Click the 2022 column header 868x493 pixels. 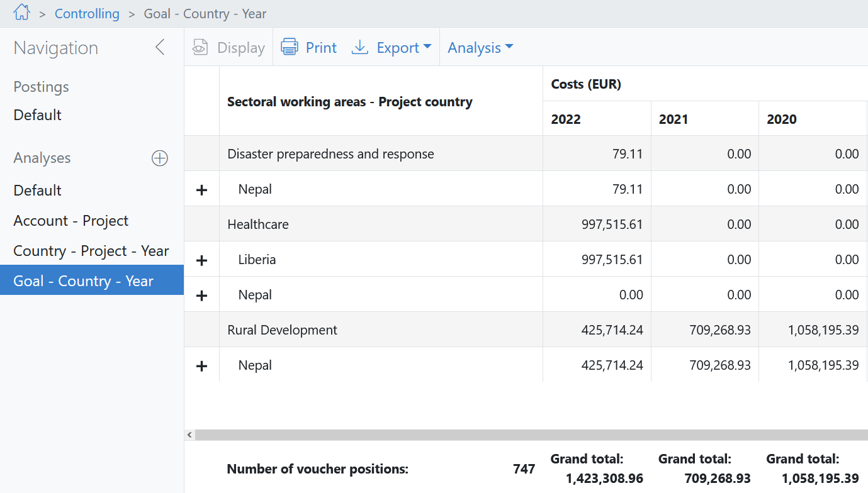(x=566, y=119)
